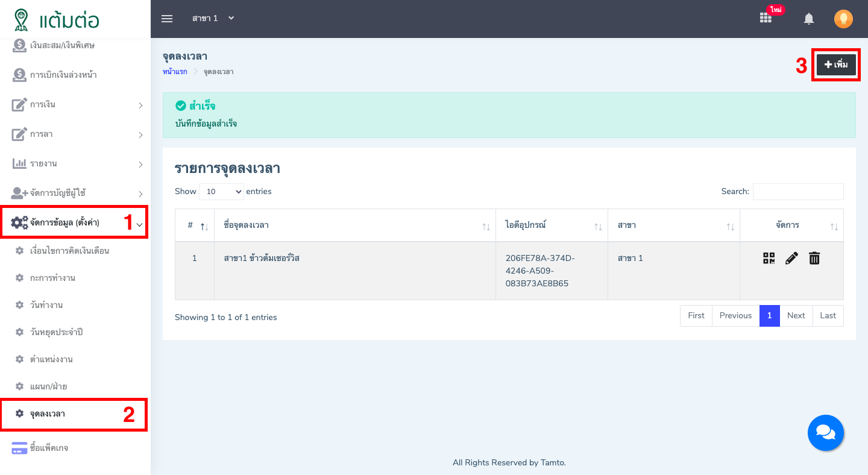Viewport: 868px width, 475px height.
Task: Open the สาขา 1 branch dropdown in header
Action: [213, 19]
